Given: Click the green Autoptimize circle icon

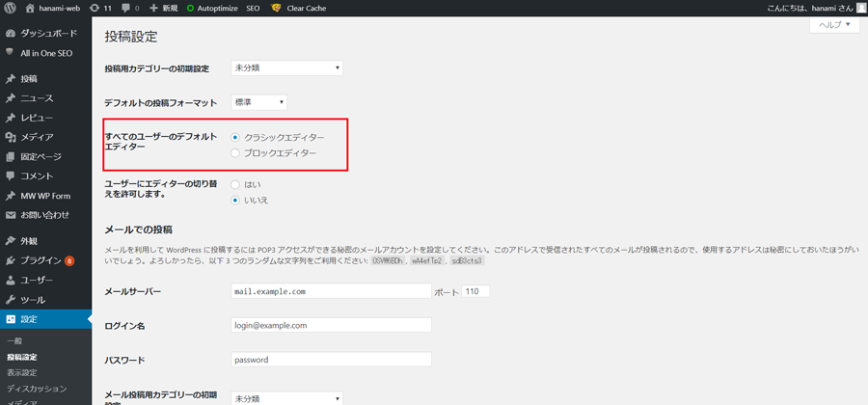Looking at the screenshot, I should click(x=190, y=9).
